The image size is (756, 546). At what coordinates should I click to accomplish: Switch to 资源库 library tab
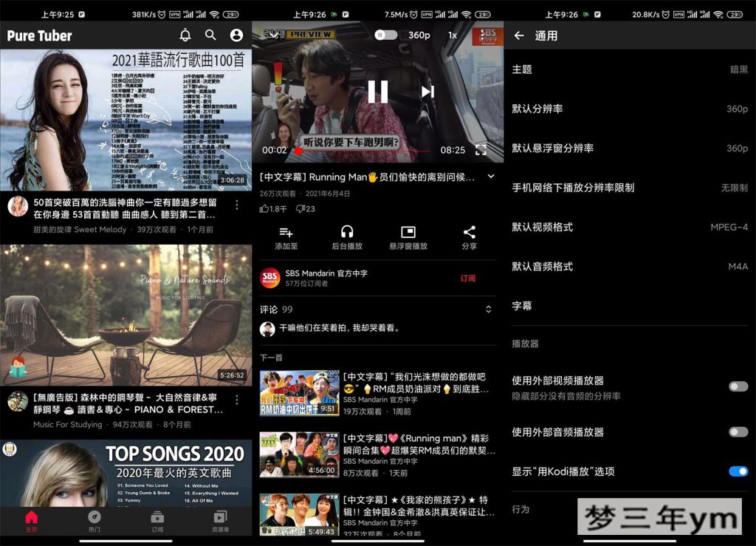[x=220, y=522]
